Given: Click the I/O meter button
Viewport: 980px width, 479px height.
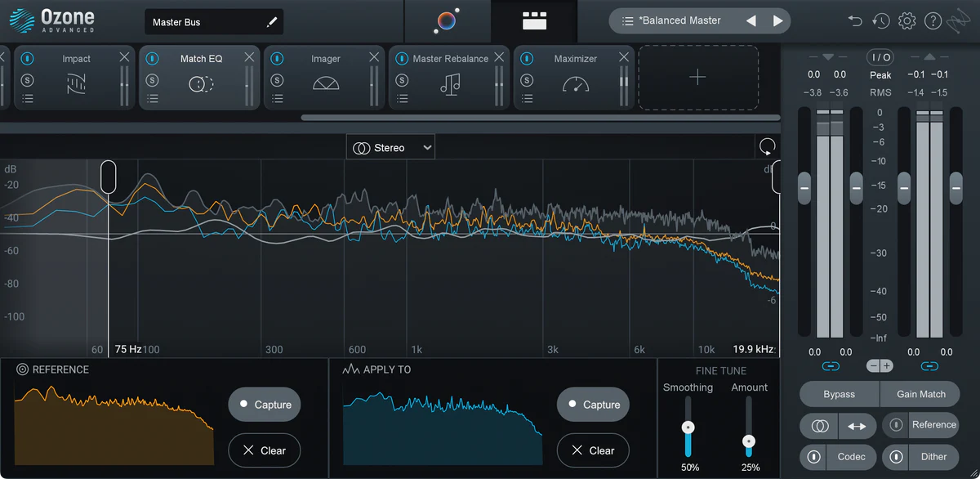Looking at the screenshot, I should (880, 57).
